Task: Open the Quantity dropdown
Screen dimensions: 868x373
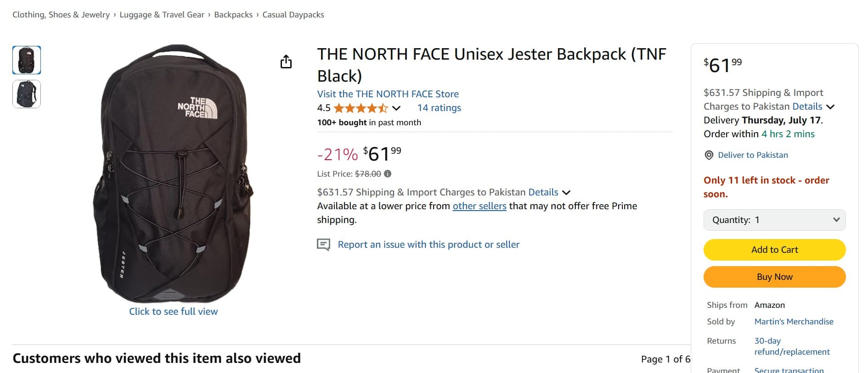Action: click(x=774, y=220)
